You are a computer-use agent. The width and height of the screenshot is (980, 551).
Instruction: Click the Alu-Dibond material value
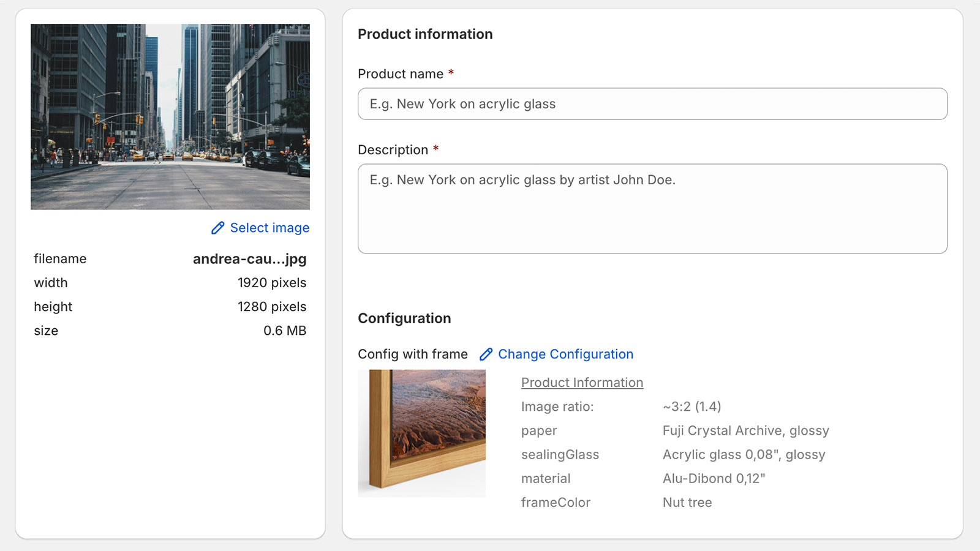click(714, 478)
